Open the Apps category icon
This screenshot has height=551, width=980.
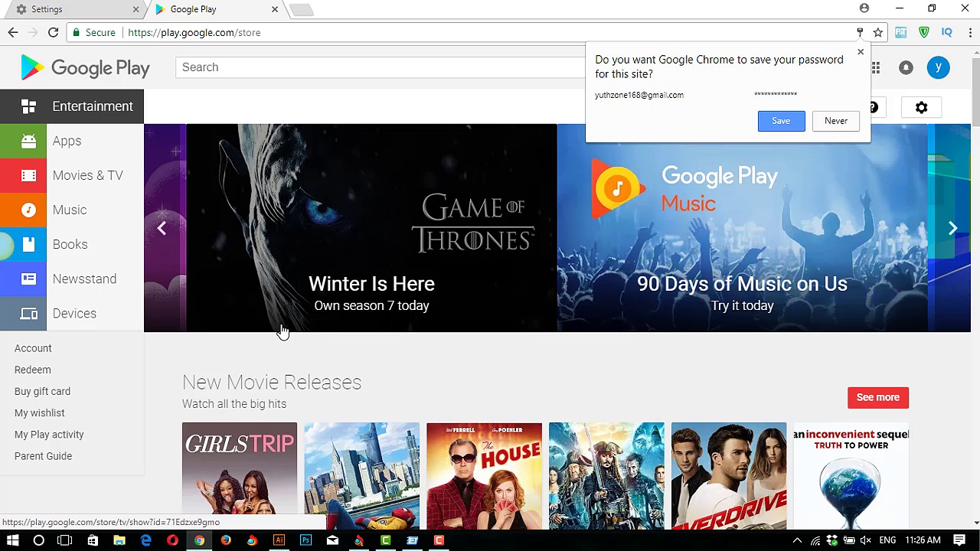coord(28,141)
